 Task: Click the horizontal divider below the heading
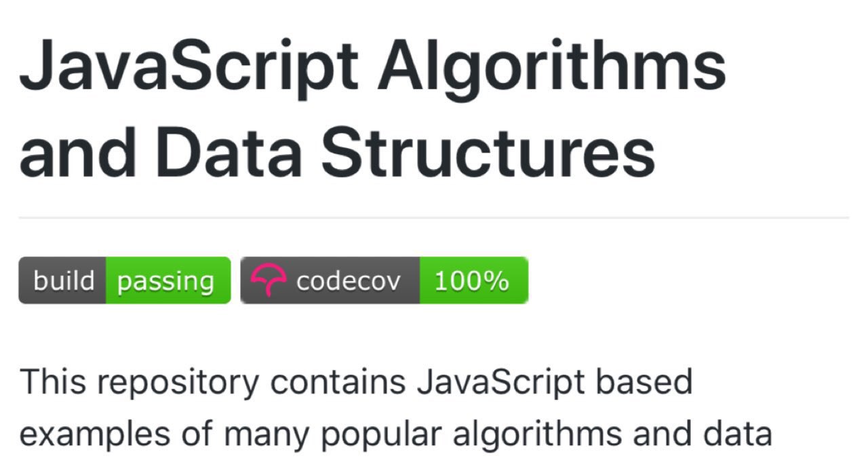pyautogui.click(x=434, y=218)
